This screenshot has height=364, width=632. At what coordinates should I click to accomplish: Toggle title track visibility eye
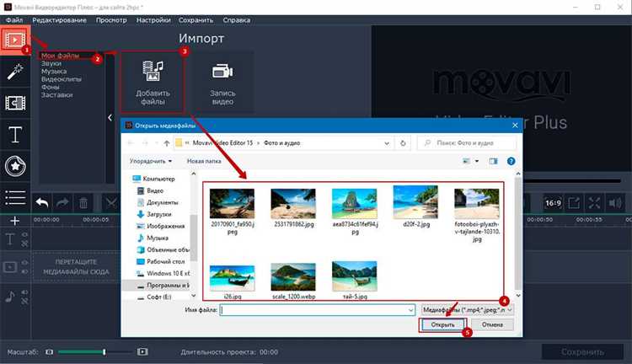pyautogui.click(x=24, y=234)
